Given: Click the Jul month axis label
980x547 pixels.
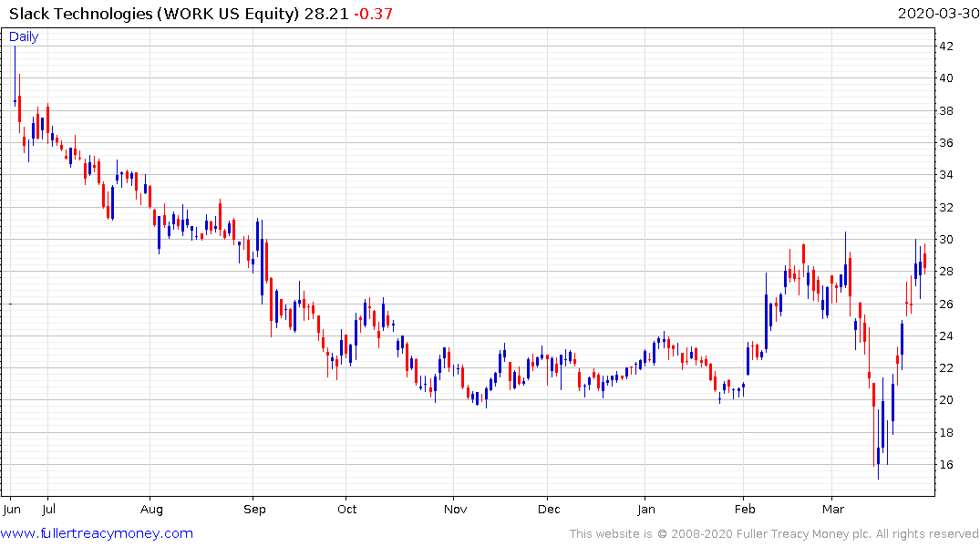Looking at the screenshot, I should coord(48,510).
